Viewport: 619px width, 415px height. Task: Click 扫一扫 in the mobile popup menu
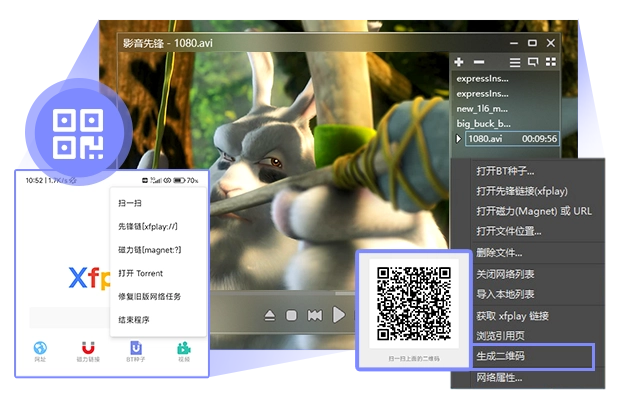(x=128, y=201)
